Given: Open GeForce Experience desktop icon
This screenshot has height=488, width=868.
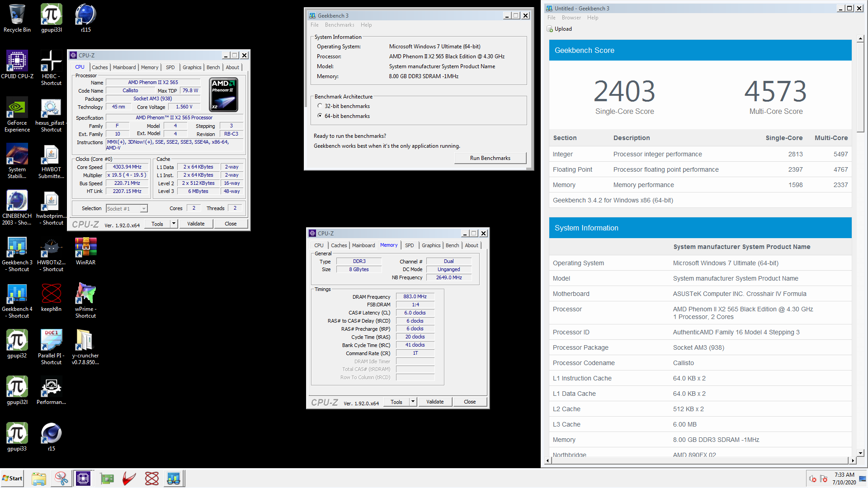Looking at the screenshot, I should (17, 114).
